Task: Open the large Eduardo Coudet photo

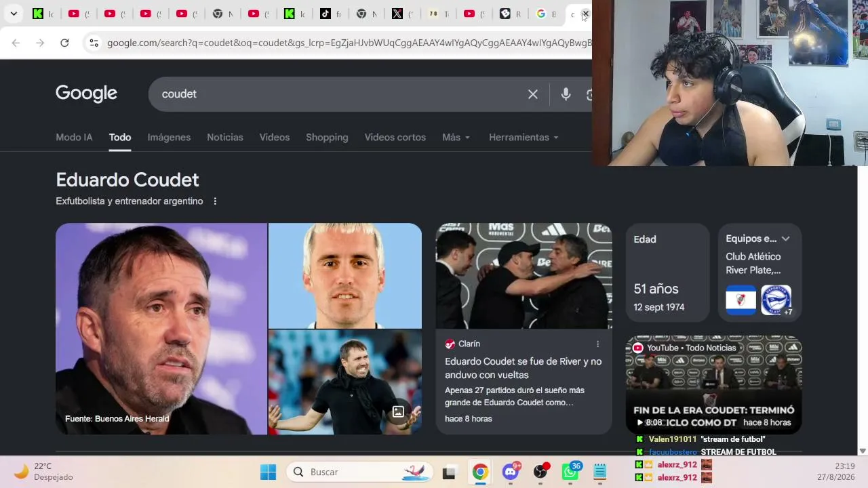Action: click(x=161, y=329)
